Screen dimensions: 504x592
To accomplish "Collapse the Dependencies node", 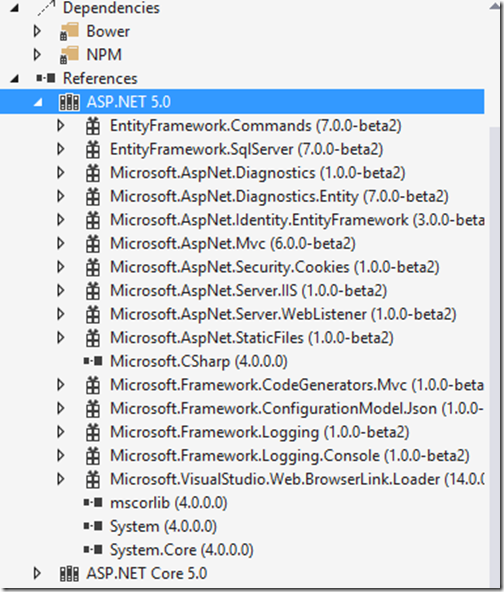I will pos(14,8).
